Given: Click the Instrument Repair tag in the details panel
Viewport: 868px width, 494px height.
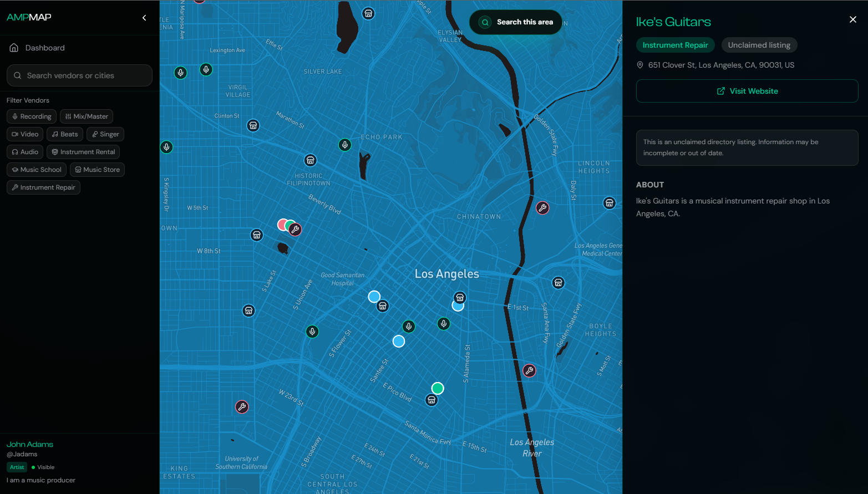Looking at the screenshot, I should pyautogui.click(x=675, y=45).
